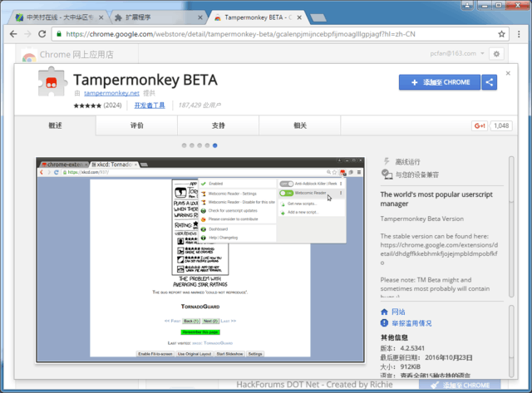The height and width of the screenshot is (393, 532).
Task: Click the offline lightning bolt icon
Action: 386,161
